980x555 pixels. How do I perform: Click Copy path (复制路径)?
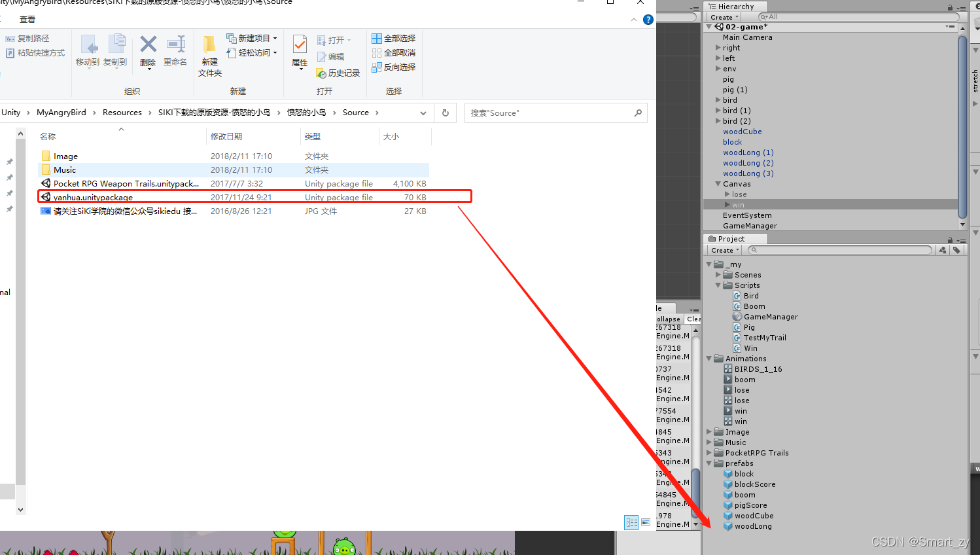(x=28, y=39)
